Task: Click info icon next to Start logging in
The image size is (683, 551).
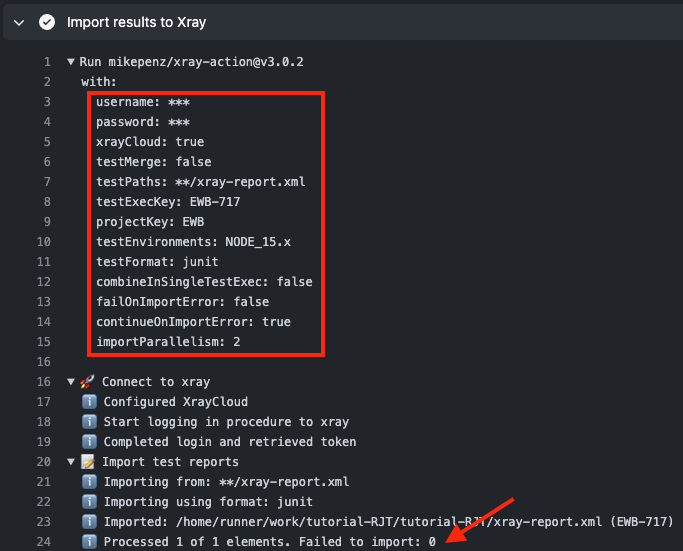Action: pyautogui.click(x=89, y=422)
